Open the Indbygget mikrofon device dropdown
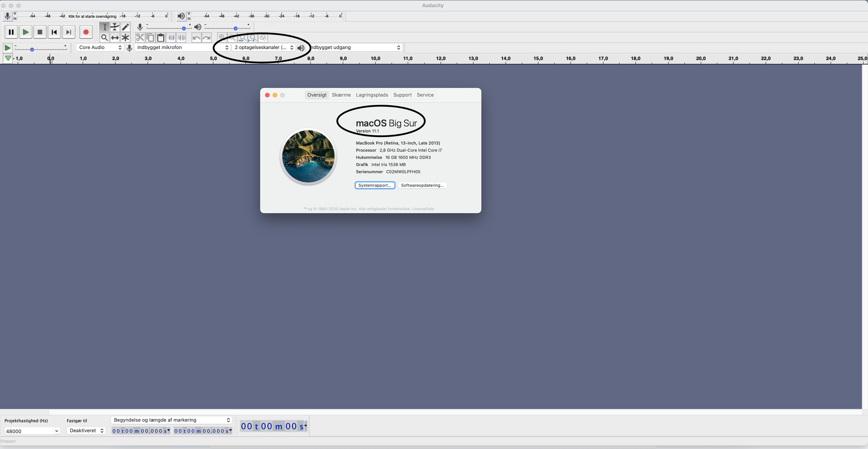 (182, 48)
